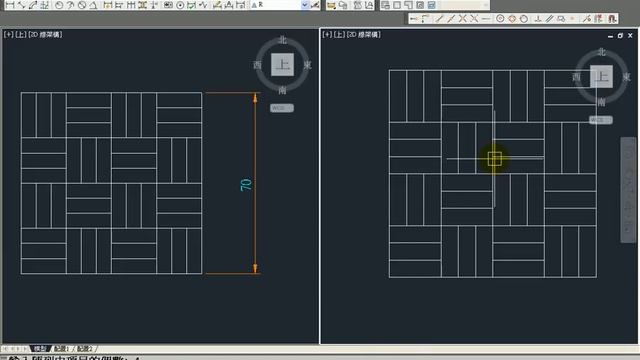Click the 上 face of left ViewCube
The width and height of the screenshot is (640, 360).
point(282,64)
